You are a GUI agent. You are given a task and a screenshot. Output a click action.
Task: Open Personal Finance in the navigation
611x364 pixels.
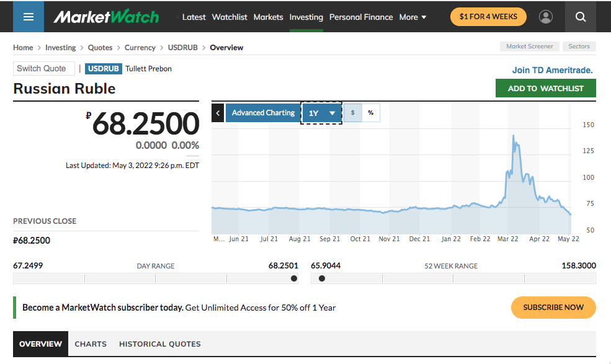[x=361, y=17]
